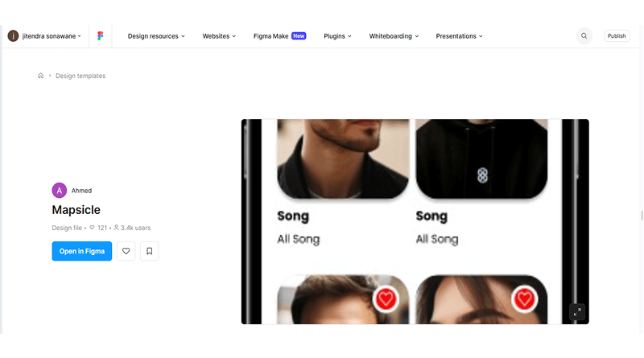This screenshot has width=644, height=358.
Task: Save Mapsicle with the bookmark button
Action: pyautogui.click(x=150, y=251)
